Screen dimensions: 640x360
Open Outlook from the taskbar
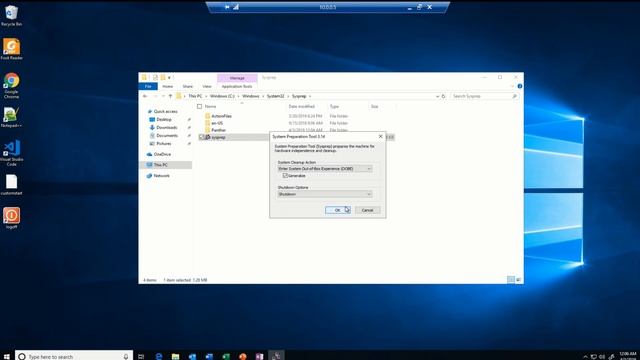coord(192,356)
